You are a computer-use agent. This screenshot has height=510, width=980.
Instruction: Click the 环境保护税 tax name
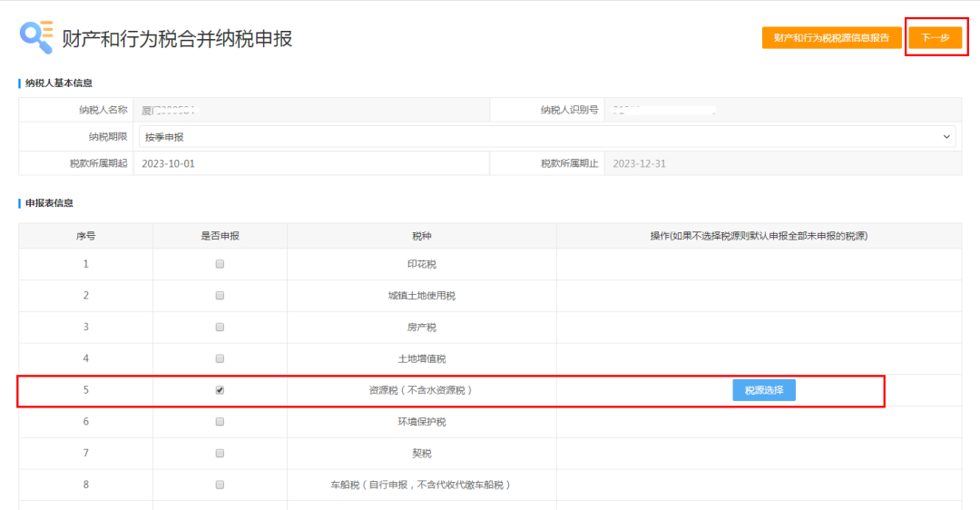[422, 422]
